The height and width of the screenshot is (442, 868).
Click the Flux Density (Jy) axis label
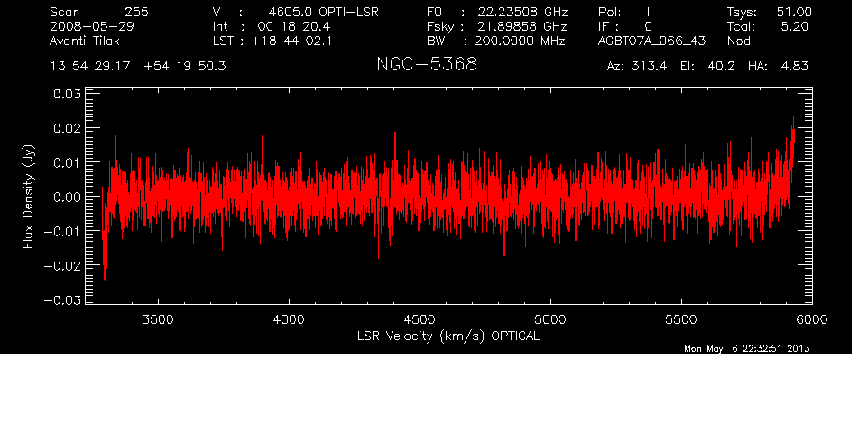click(28, 197)
